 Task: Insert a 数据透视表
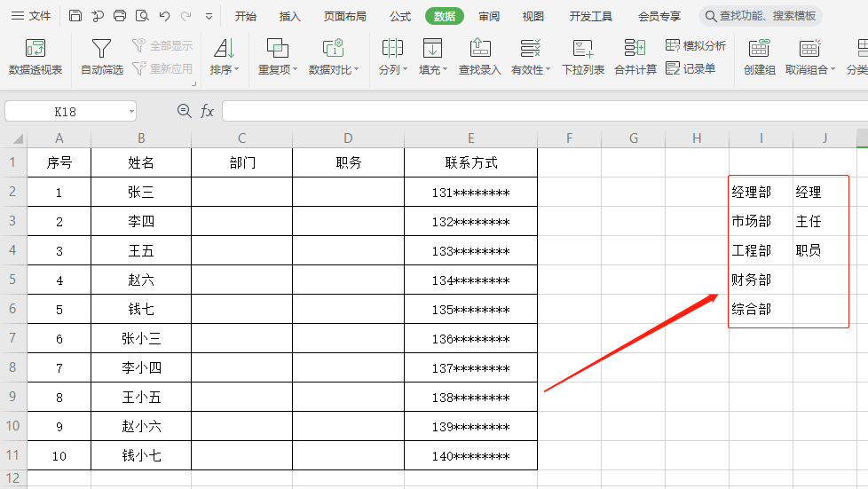click(x=36, y=57)
